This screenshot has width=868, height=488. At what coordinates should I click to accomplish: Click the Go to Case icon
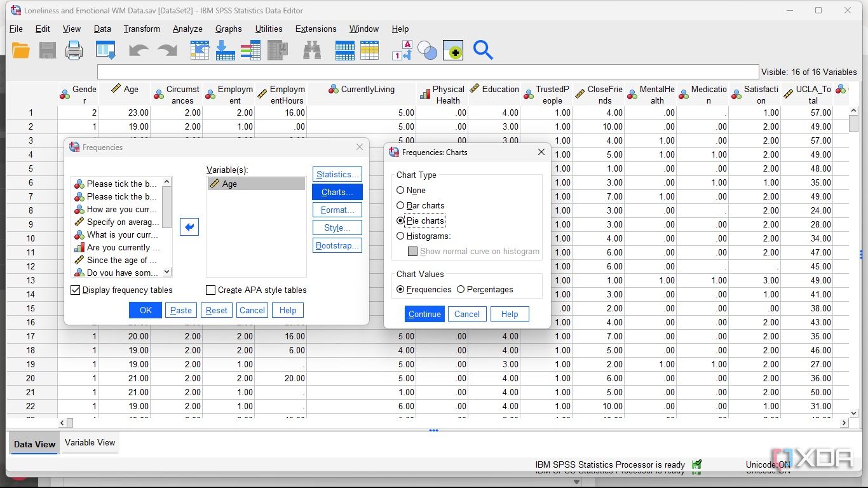(200, 50)
